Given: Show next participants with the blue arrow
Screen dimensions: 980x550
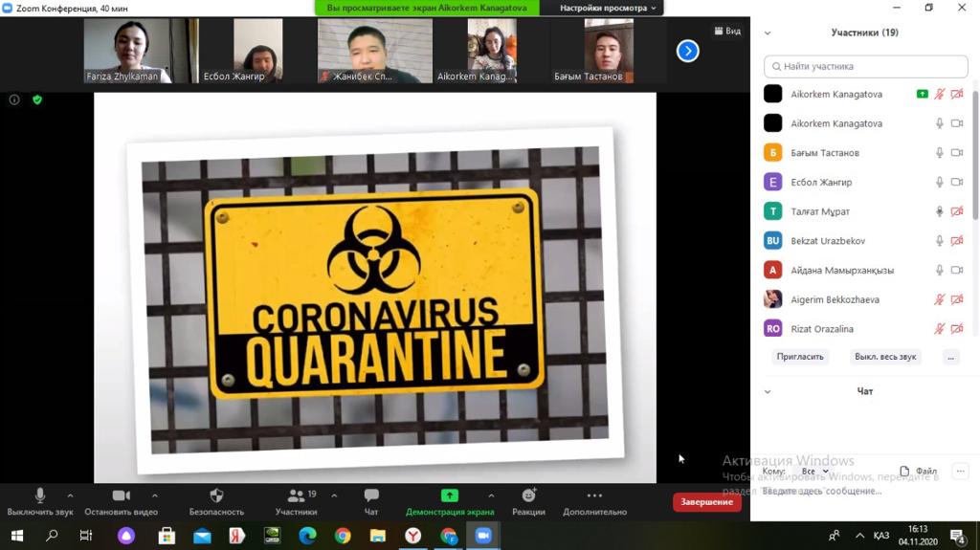Looking at the screenshot, I should pos(687,52).
